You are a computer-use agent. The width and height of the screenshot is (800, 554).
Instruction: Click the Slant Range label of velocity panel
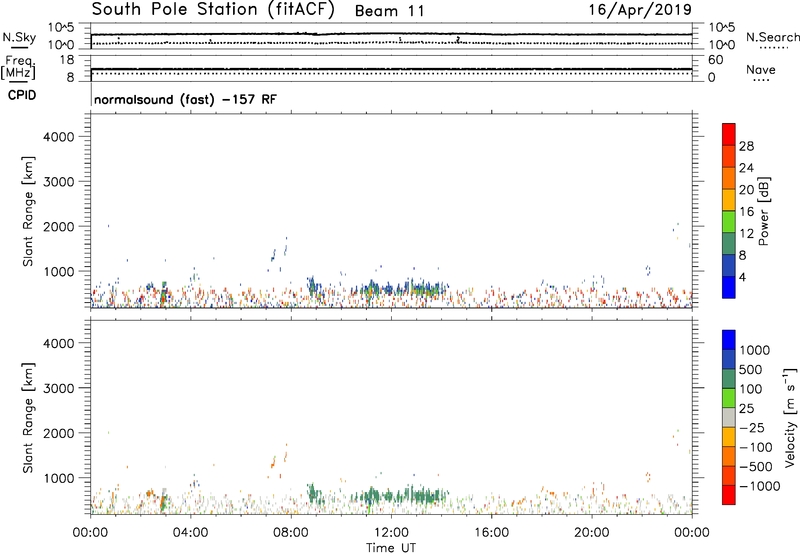[x=28, y=418]
